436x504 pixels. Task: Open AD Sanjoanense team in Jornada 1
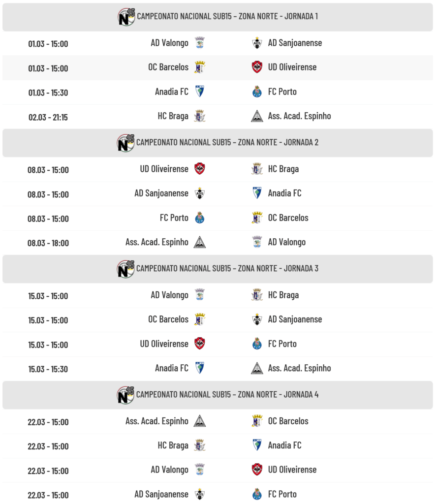[295, 43]
